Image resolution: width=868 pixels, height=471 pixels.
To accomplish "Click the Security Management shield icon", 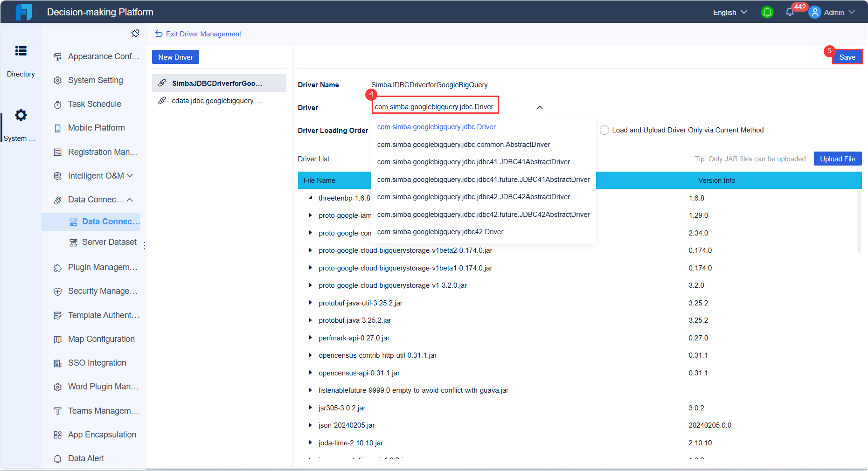I will [x=57, y=291].
